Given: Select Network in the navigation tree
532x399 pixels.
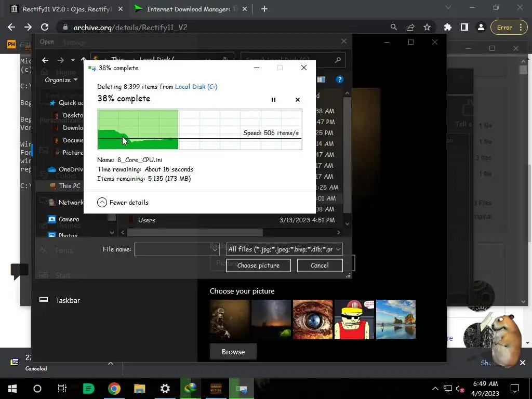Looking at the screenshot, I should pos(66,203).
